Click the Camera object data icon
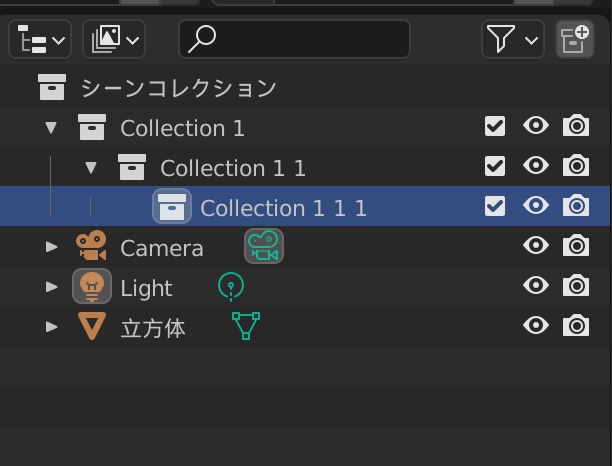 264,246
